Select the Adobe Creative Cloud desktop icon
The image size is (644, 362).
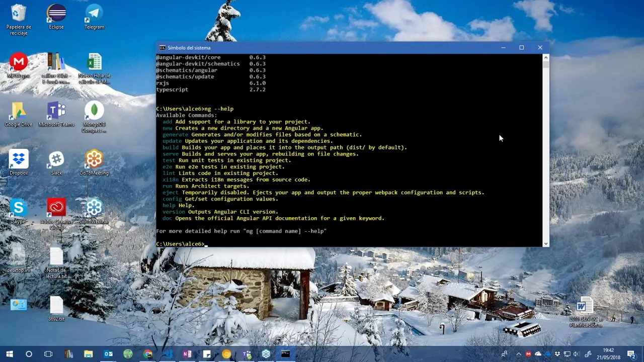coord(56,214)
